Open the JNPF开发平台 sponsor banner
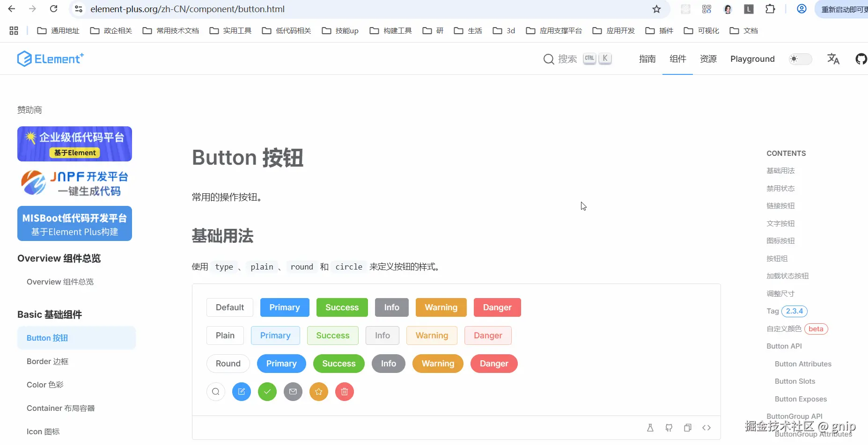 click(74, 183)
